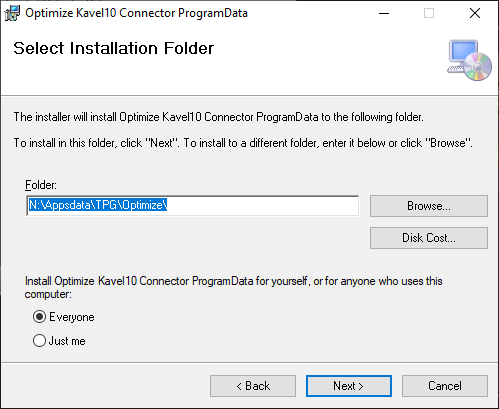This screenshot has width=499, height=409.
Task: Click the 'To install in this folder' instruction
Action: 243,143
